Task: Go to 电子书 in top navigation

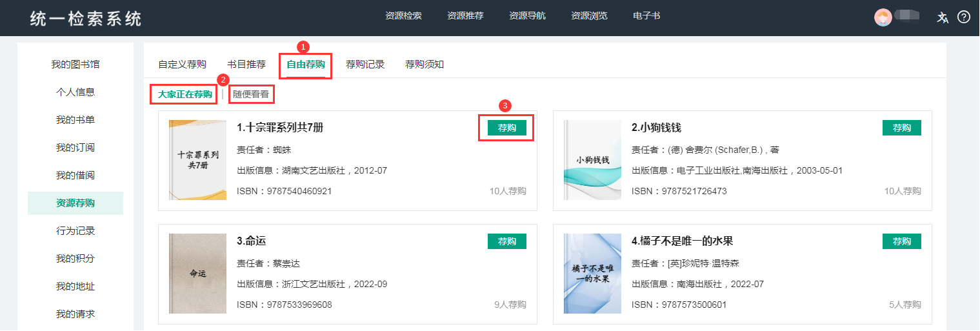Action: (x=646, y=15)
